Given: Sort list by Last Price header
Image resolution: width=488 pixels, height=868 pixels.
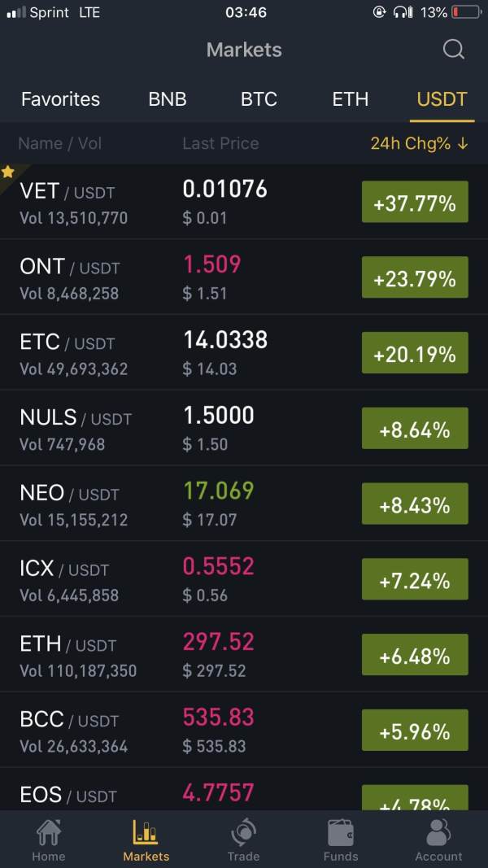Looking at the screenshot, I should click(220, 144).
